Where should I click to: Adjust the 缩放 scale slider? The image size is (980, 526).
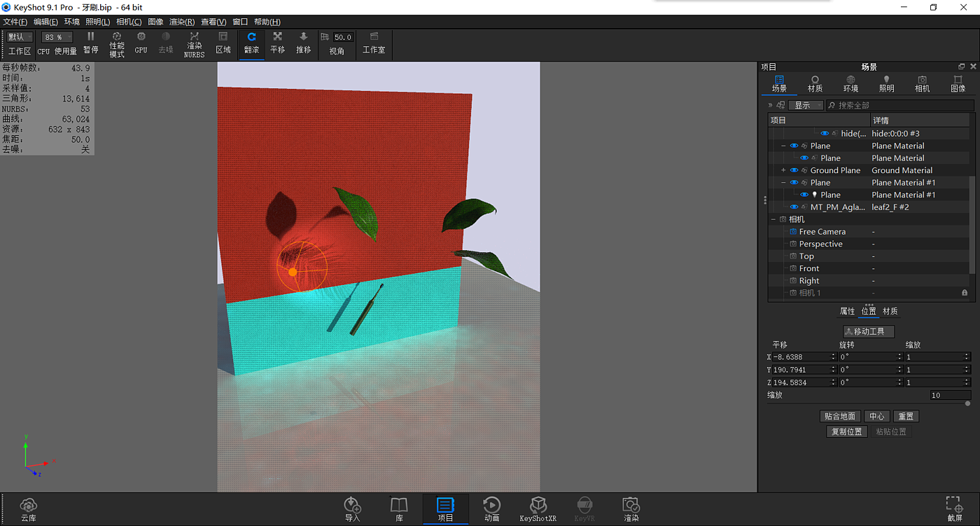coord(868,403)
